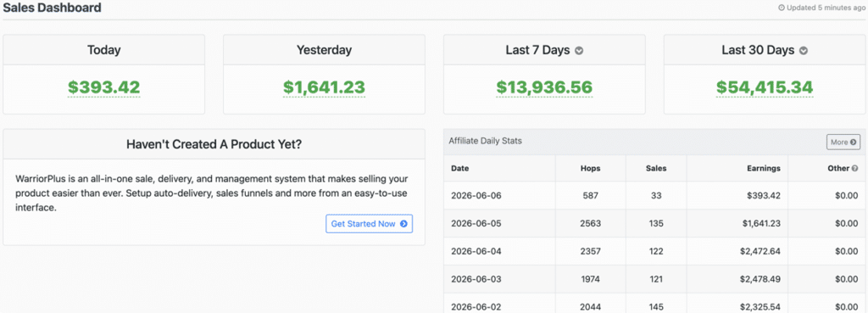This screenshot has height=313, width=868.
Task: Click the Updated 5 minutes ago text
Action: point(826,8)
